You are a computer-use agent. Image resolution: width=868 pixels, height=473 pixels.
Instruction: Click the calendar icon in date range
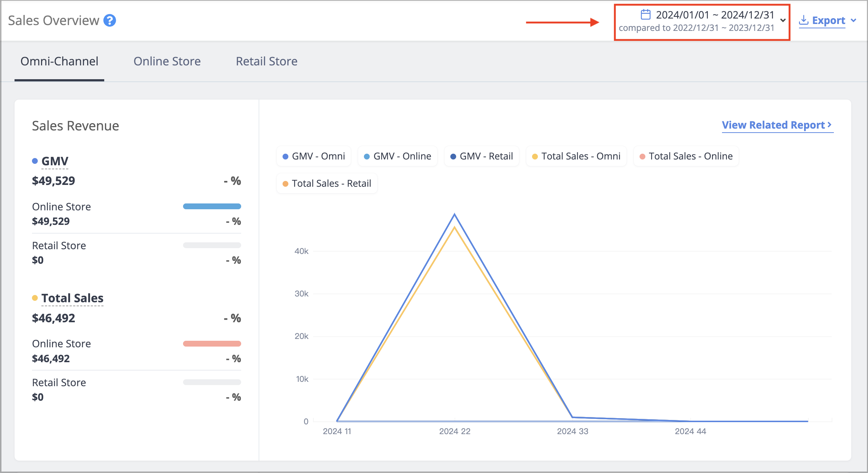(x=645, y=15)
